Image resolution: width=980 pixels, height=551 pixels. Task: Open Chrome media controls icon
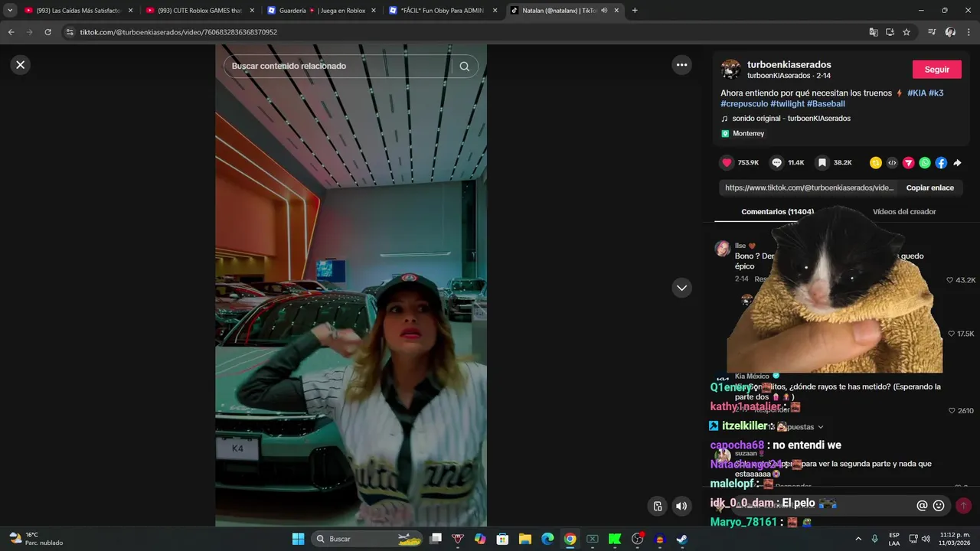(x=932, y=32)
